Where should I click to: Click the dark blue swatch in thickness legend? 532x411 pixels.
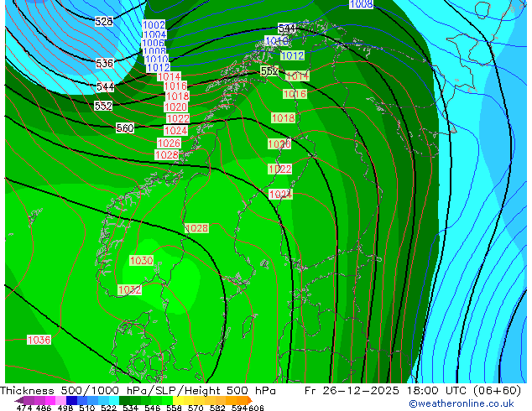(x=71, y=400)
